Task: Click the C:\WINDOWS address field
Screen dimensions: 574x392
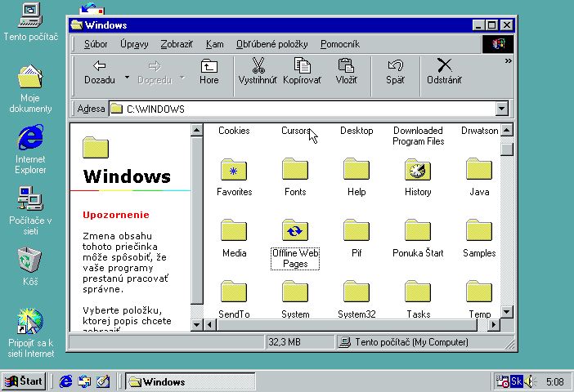Action: point(303,109)
